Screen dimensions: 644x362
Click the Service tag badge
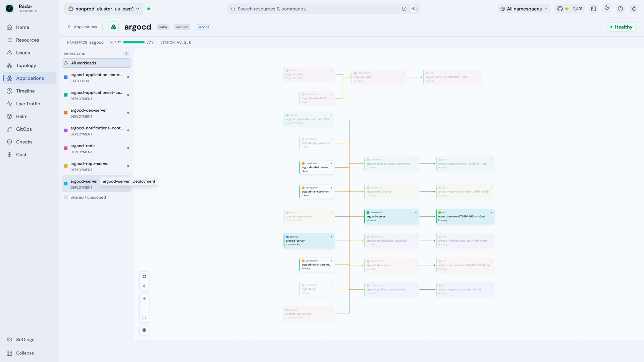tap(203, 27)
